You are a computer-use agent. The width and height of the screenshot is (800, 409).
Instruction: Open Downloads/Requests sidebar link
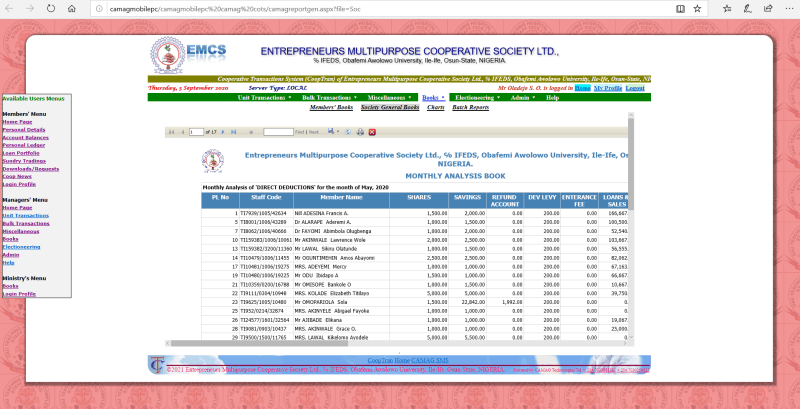[31, 169]
